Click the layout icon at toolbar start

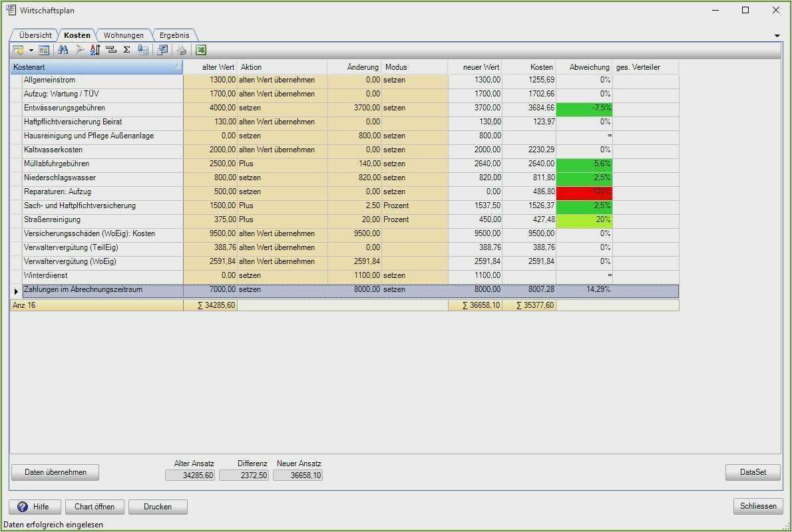coord(18,50)
